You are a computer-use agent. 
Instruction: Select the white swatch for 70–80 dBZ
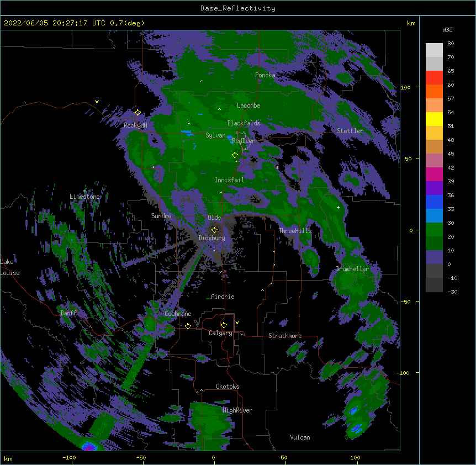[434, 50]
